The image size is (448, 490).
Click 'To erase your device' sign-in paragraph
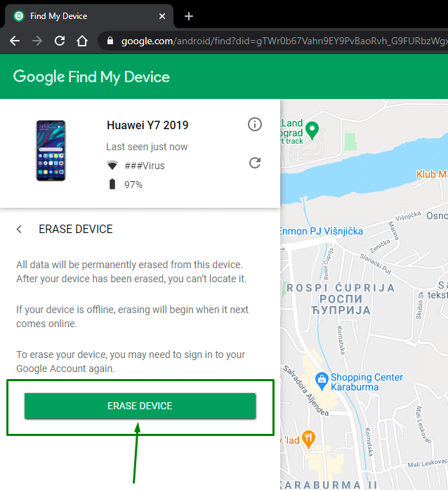point(131,362)
